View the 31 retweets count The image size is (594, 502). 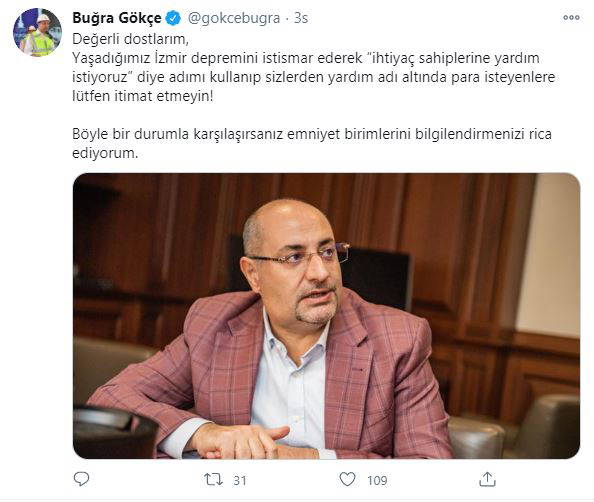(240, 480)
